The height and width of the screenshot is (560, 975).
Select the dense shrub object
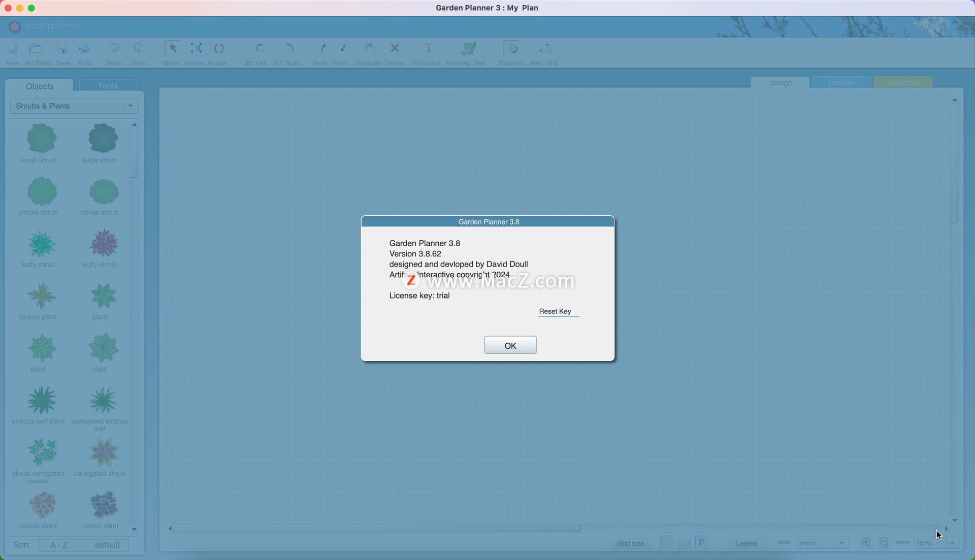tap(103, 191)
